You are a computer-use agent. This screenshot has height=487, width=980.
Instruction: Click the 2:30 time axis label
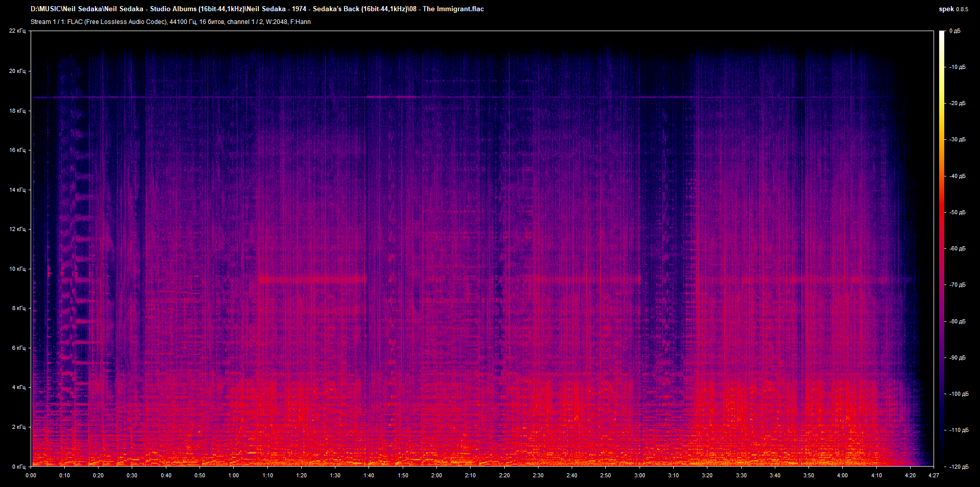(538, 475)
